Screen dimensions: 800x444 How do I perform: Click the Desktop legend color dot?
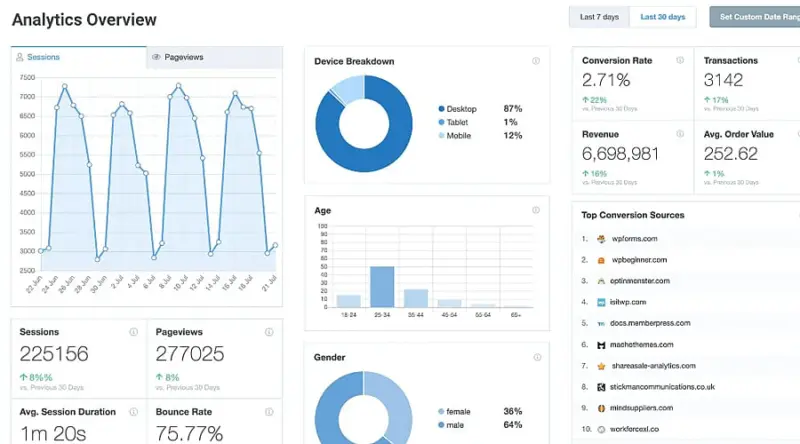pos(441,109)
